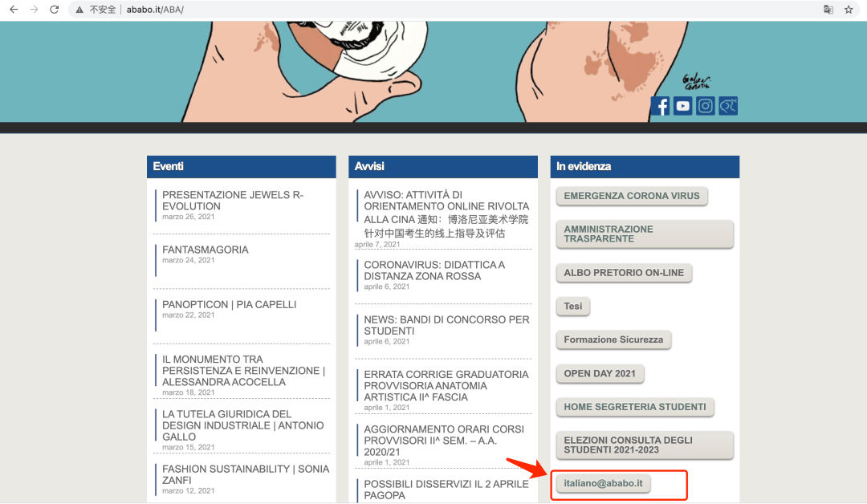This screenshot has height=504, width=867.
Task: Open the YouTube social icon
Action: (683, 106)
